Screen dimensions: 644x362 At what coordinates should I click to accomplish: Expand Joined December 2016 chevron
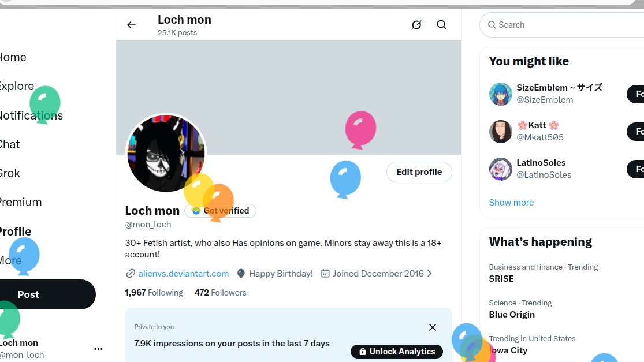[x=429, y=273]
